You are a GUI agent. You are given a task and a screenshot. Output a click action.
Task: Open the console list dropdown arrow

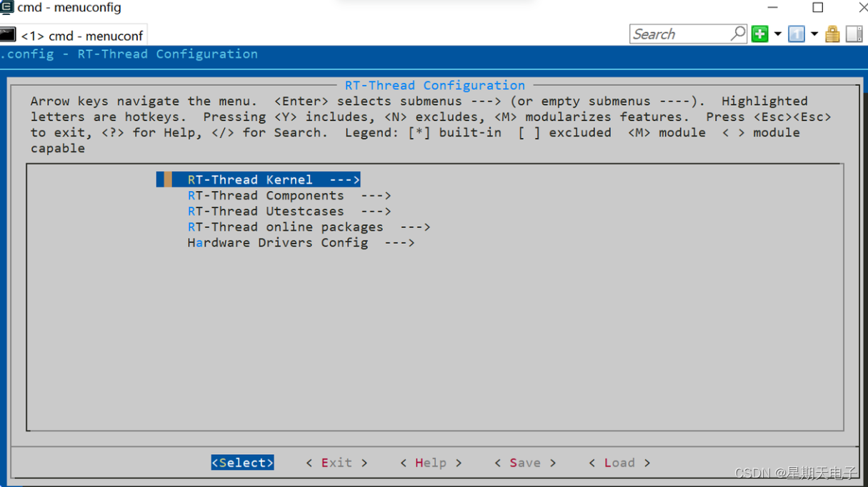(814, 34)
